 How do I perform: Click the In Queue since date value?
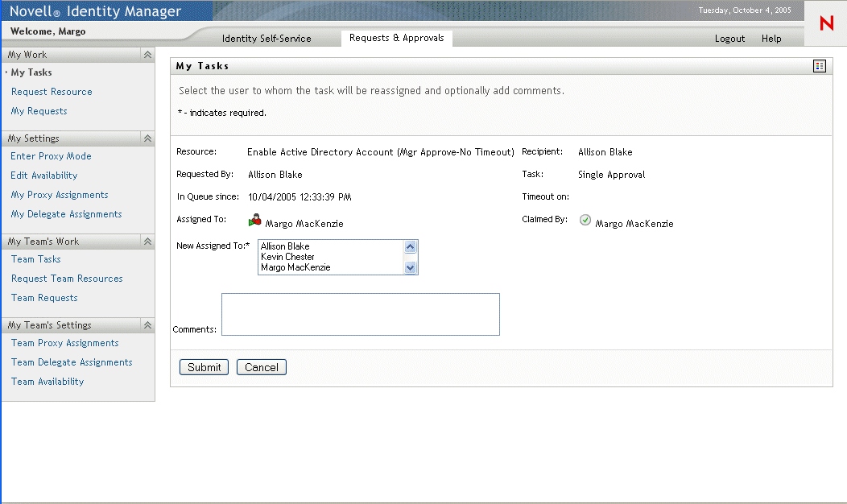[300, 197]
